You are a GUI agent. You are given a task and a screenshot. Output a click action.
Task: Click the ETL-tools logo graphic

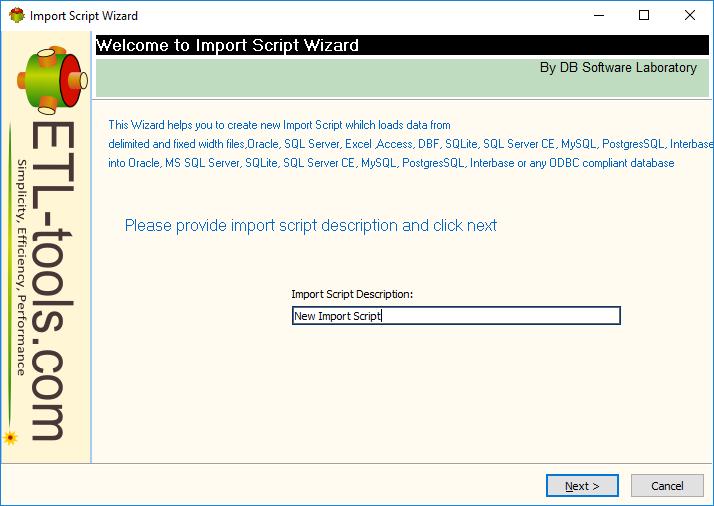tap(52, 80)
